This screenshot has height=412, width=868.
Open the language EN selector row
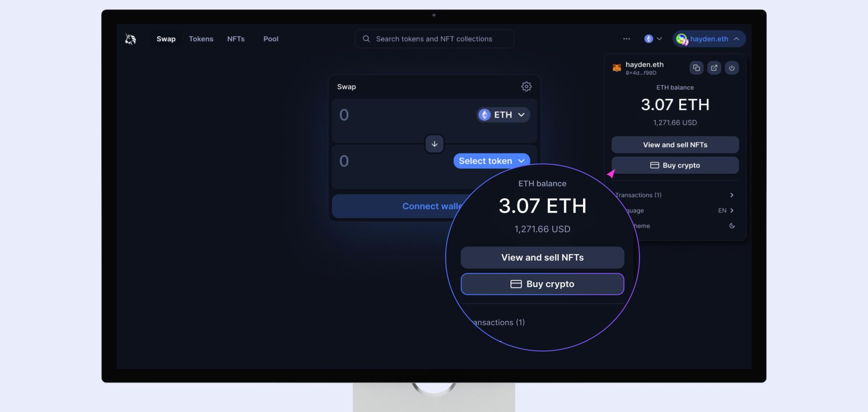click(x=675, y=210)
